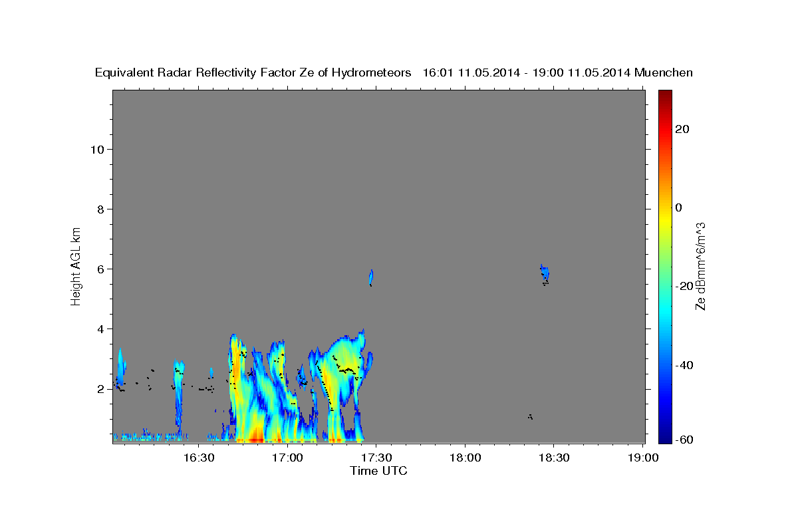Click the dark blue bottom of the colorbar

click(664, 438)
